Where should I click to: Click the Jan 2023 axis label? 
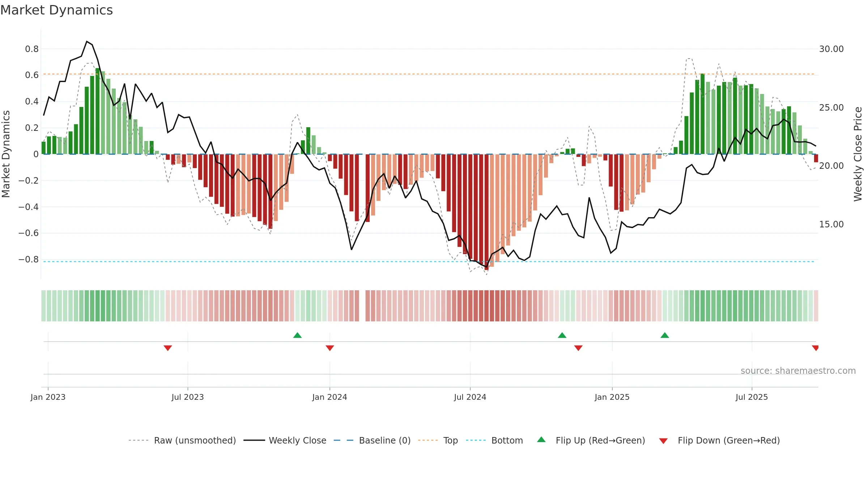click(x=48, y=397)
